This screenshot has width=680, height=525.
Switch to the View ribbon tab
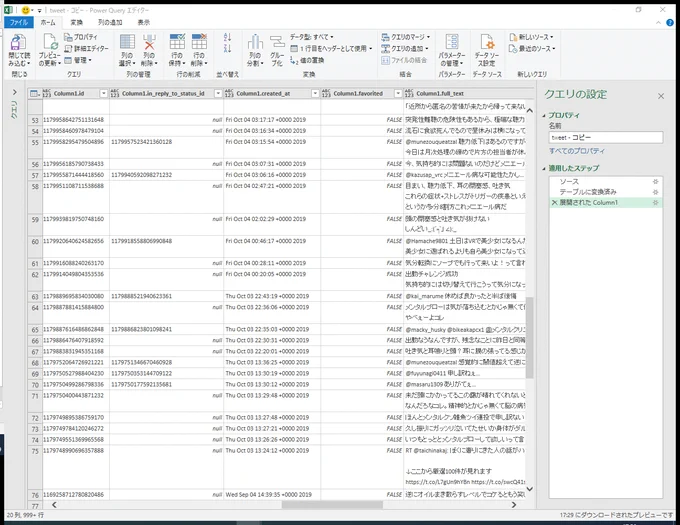click(144, 23)
